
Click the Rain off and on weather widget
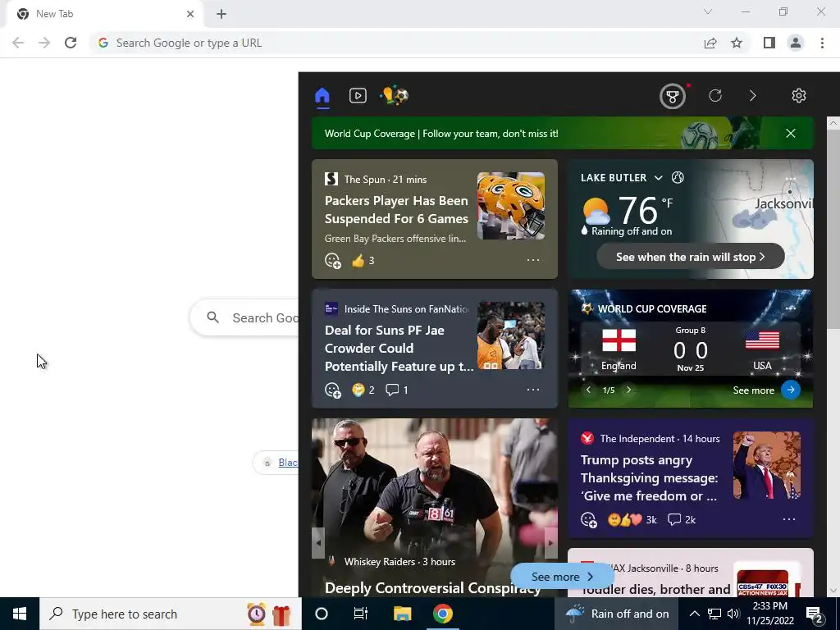click(617, 614)
